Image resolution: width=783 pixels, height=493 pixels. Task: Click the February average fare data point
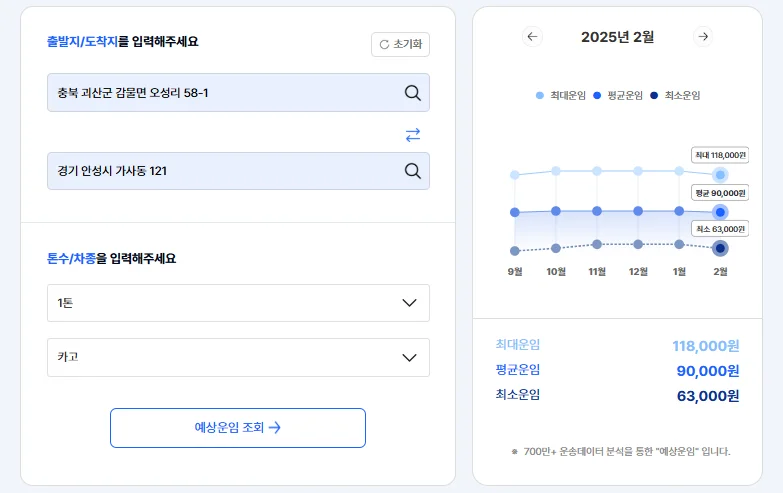pos(720,212)
